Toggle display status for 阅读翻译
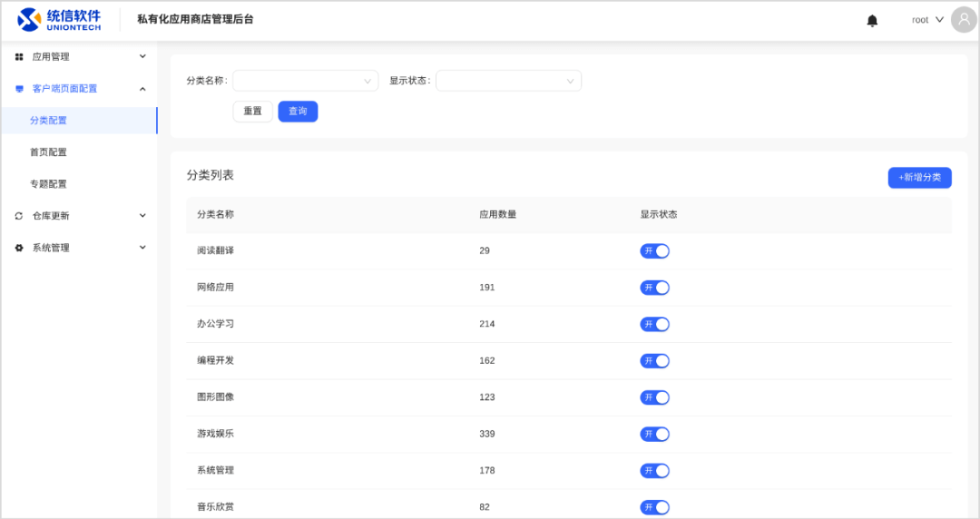This screenshot has width=980, height=519. coord(654,251)
